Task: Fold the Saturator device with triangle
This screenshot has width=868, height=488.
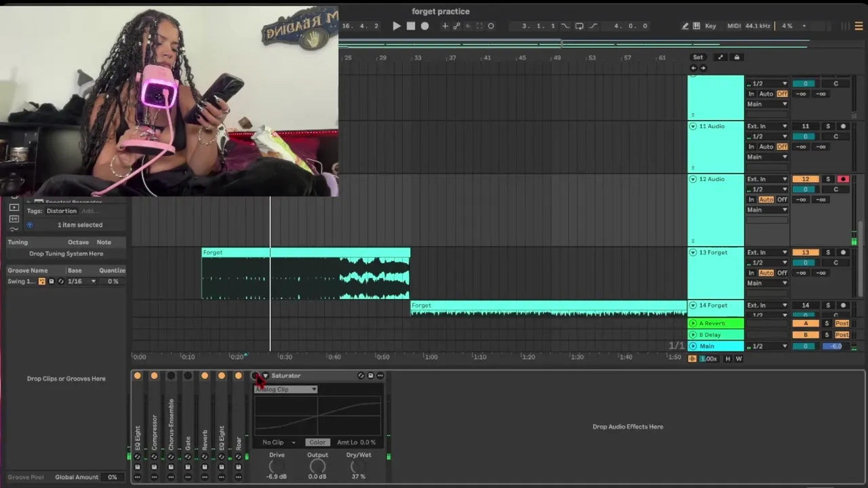Action: coord(265,375)
